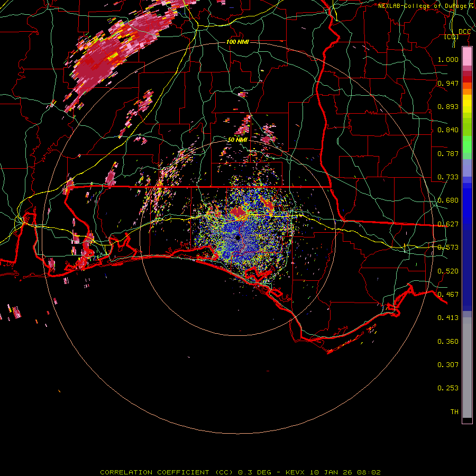The height and width of the screenshot is (476, 476).
Task: Click the [CC] product label
Action: click(x=451, y=36)
